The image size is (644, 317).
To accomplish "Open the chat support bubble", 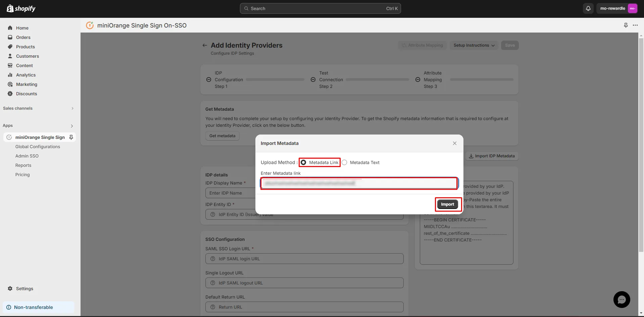I will [x=622, y=299].
